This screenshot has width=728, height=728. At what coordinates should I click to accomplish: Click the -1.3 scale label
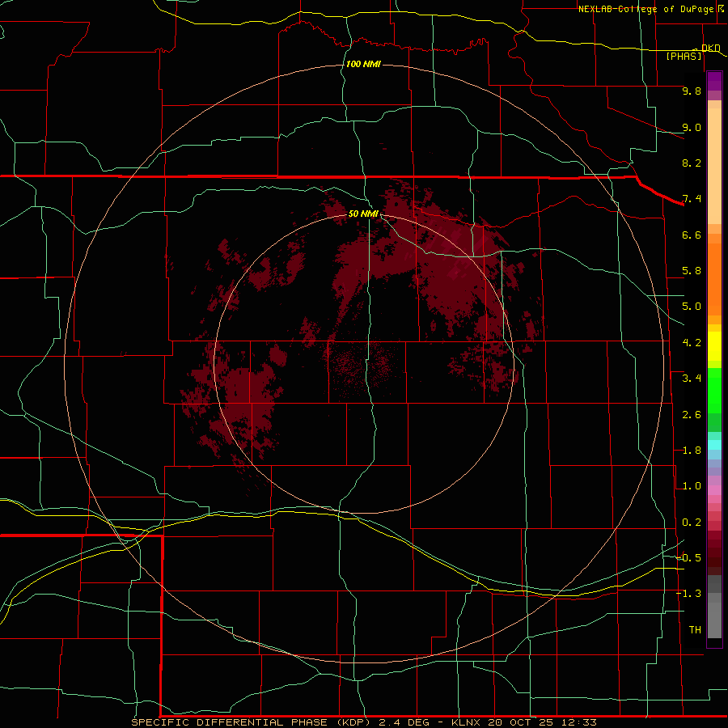click(x=689, y=594)
